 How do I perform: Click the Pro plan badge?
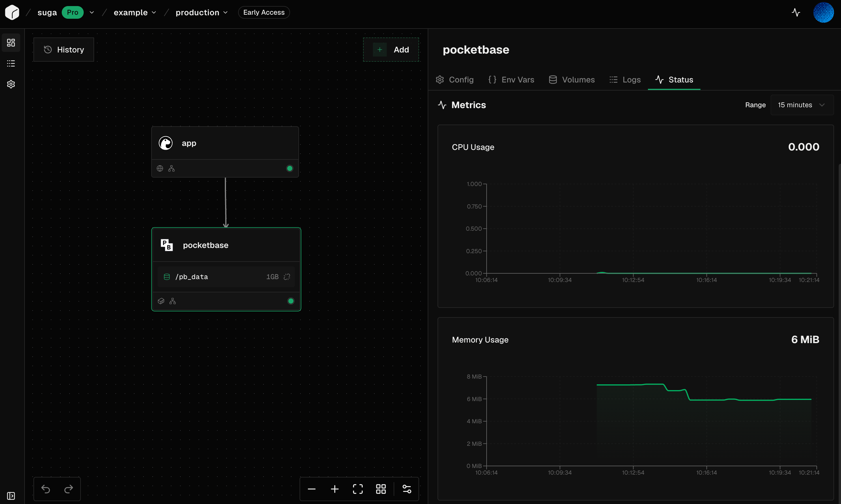[x=72, y=13]
